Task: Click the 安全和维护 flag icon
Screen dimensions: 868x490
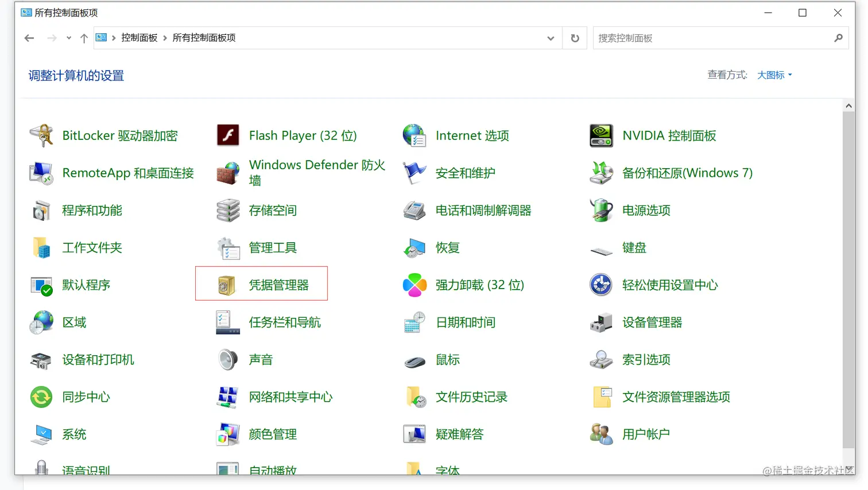Action: 414,173
